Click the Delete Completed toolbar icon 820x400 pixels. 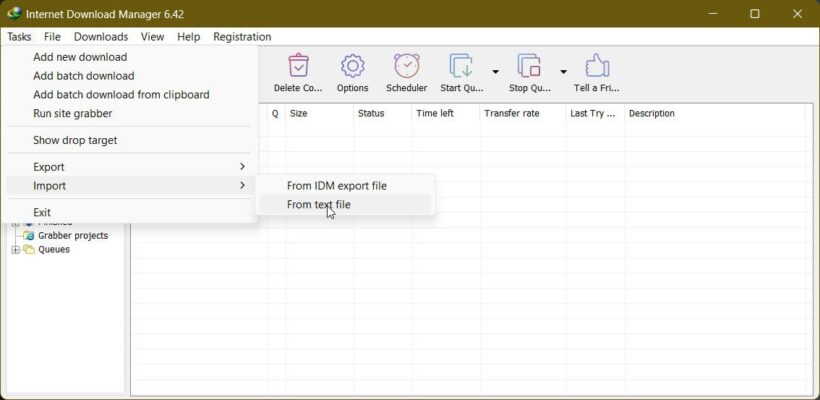point(297,67)
